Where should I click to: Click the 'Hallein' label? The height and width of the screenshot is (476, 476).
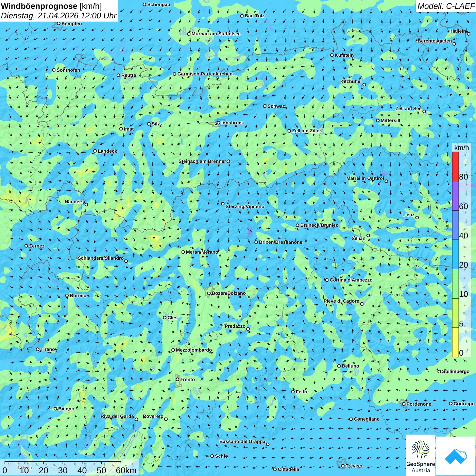pyautogui.click(x=458, y=31)
